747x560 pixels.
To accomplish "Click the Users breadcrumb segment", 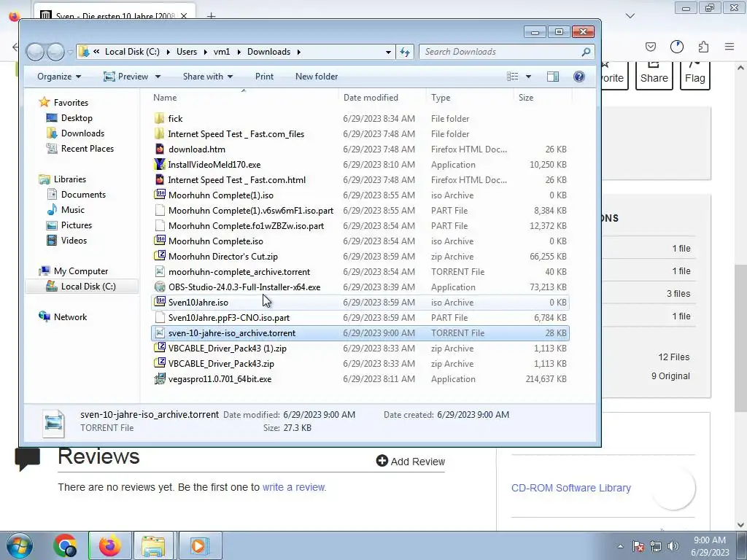I will (x=186, y=52).
